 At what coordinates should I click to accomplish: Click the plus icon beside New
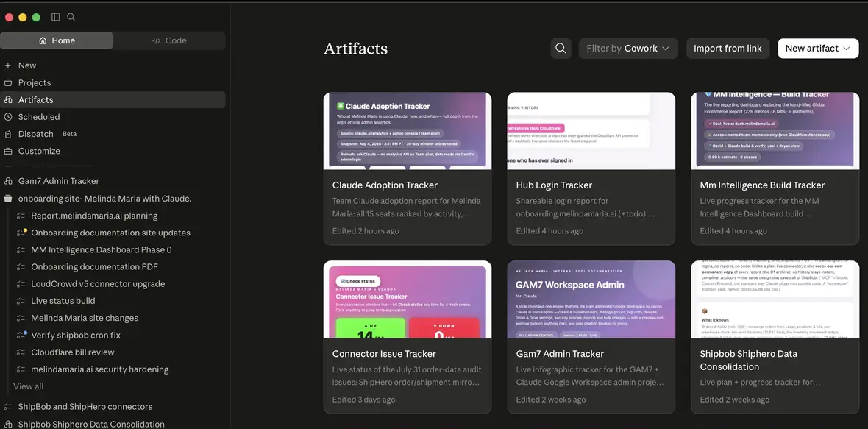[8, 65]
